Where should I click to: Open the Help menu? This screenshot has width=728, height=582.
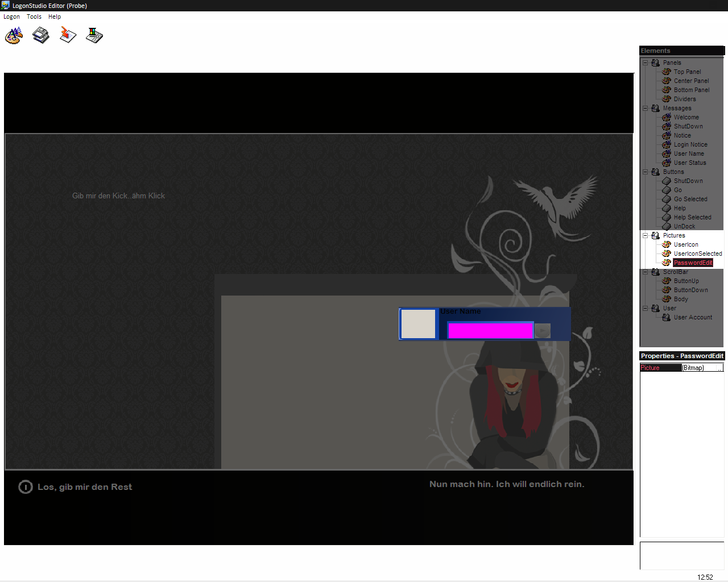(55, 16)
